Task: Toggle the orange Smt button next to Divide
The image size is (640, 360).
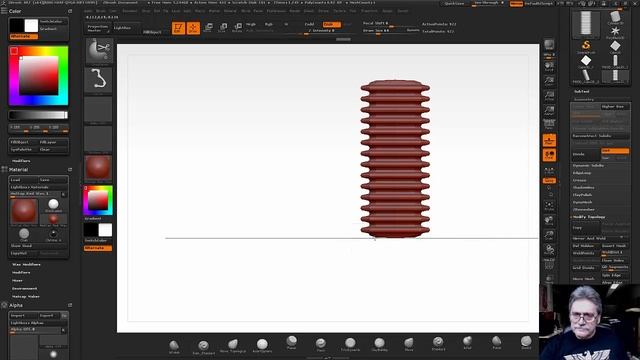Action: [615, 151]
